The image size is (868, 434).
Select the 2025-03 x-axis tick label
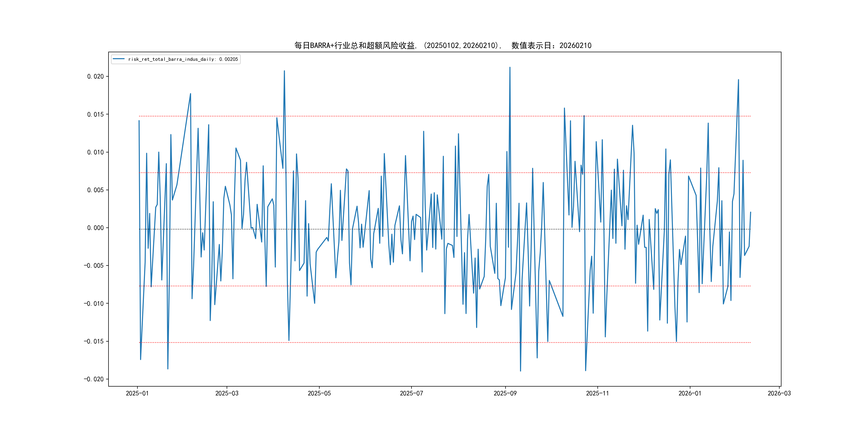point(227,393)
